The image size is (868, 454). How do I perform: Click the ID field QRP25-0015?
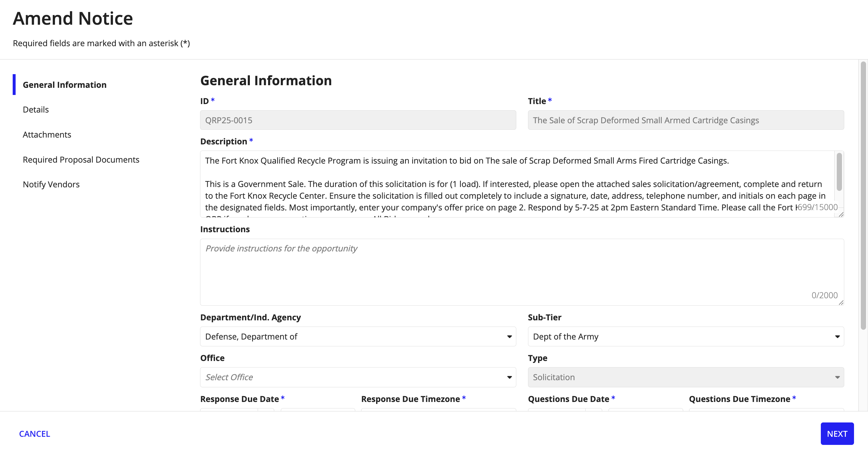tap(358, 120)
